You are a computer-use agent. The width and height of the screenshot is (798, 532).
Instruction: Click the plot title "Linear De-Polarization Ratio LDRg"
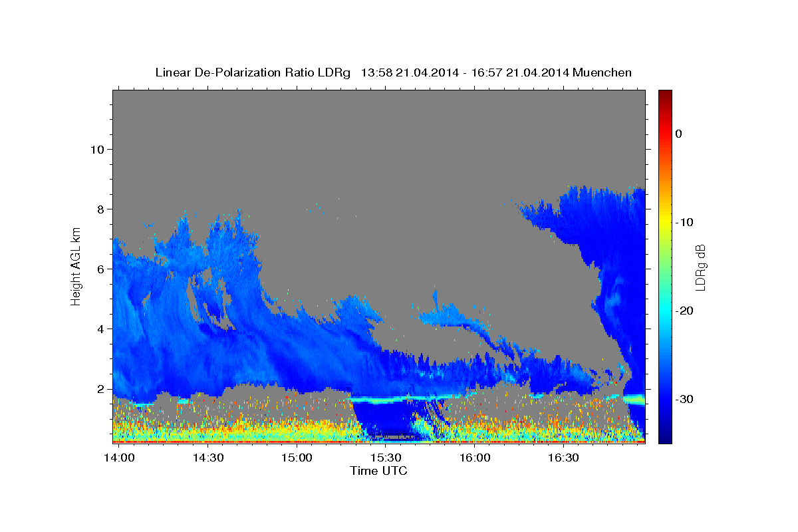[x=252, y=72]
